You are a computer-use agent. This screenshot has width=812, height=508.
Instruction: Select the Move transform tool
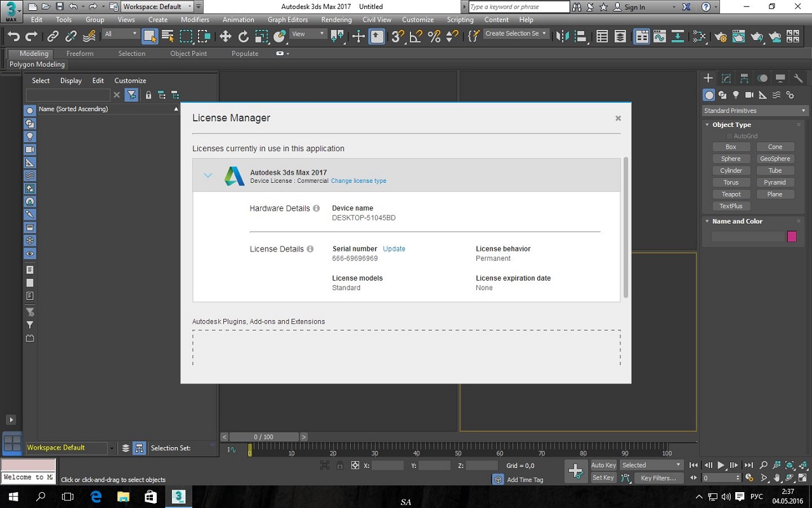[225, 37]
